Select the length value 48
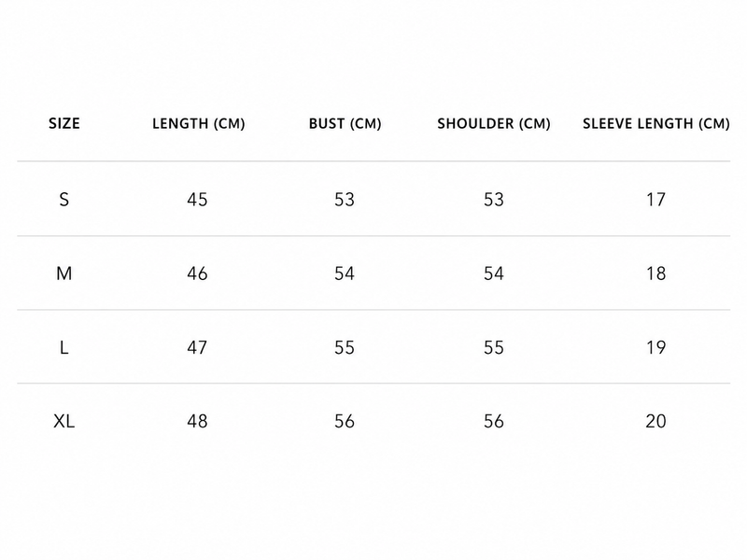The height and width of the screenshot is (560, 747). (197, 422)
